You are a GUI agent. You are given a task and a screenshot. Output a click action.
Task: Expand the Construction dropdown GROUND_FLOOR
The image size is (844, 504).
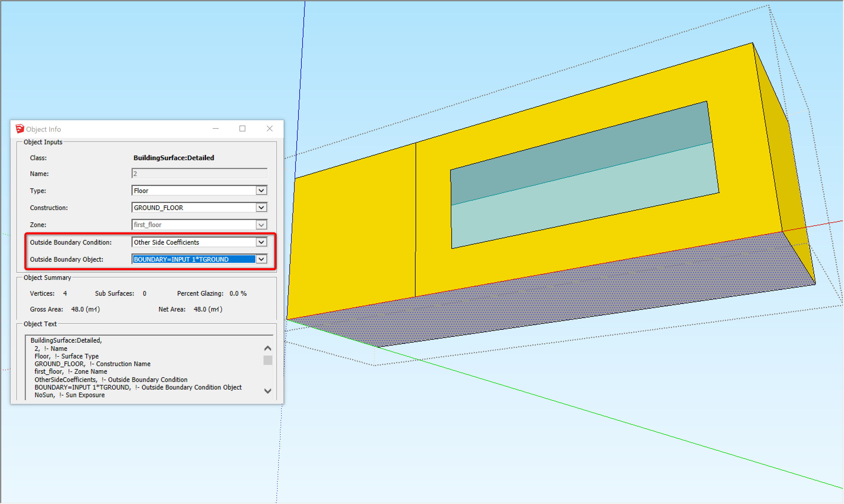click(261, 208)
